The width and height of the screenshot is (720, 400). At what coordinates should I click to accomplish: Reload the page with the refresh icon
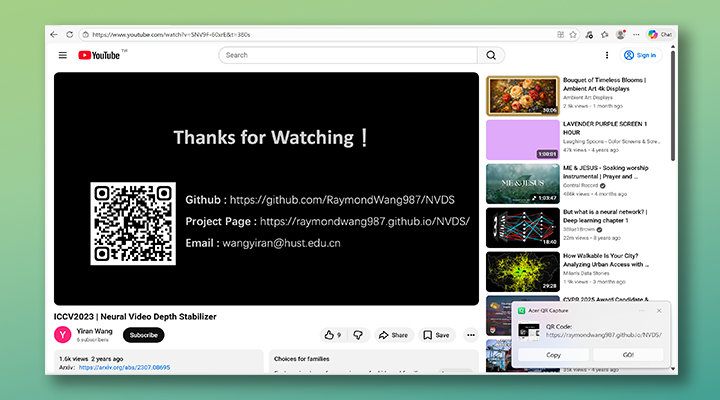69,34
